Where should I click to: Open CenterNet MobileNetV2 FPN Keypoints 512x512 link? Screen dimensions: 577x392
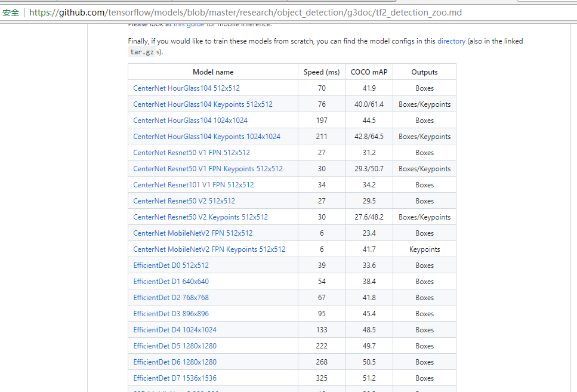tap(209, 249)
